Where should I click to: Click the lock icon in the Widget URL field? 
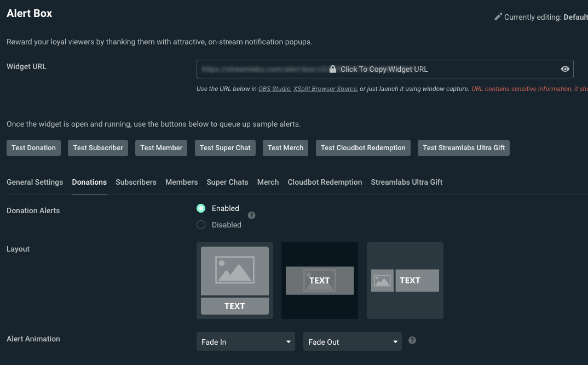332,69
